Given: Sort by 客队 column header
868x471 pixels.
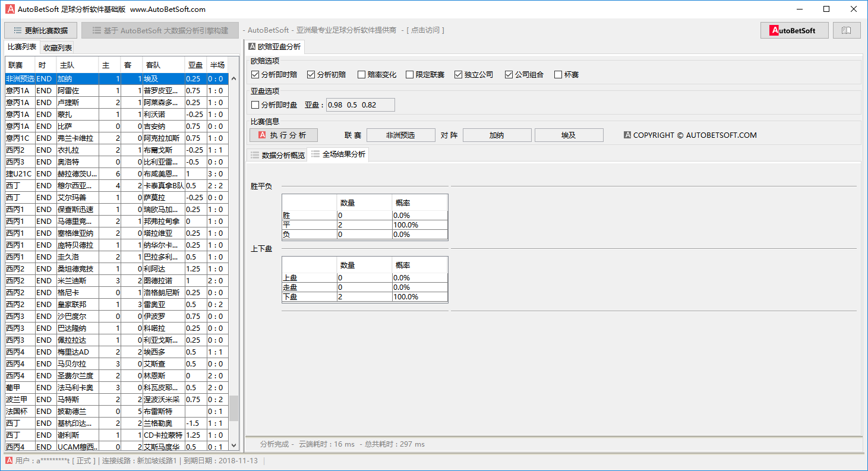Looking at the screenshot, I should pyautogui.click(x=163, y=65).
